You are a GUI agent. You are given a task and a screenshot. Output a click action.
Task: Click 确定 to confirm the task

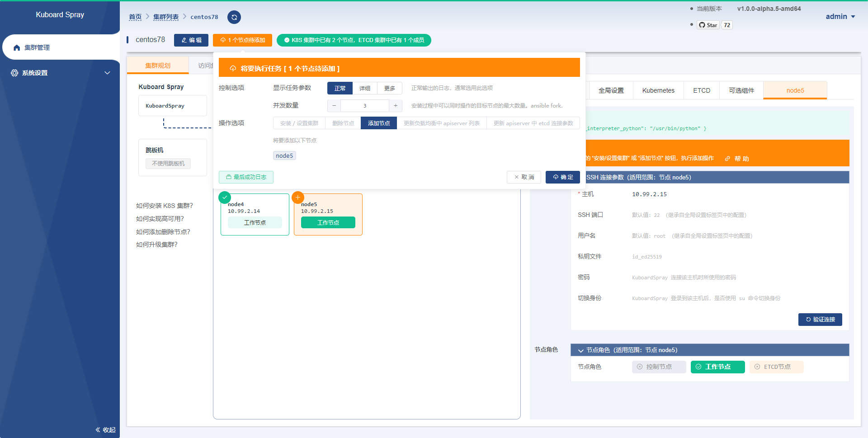tap(563, 177)
